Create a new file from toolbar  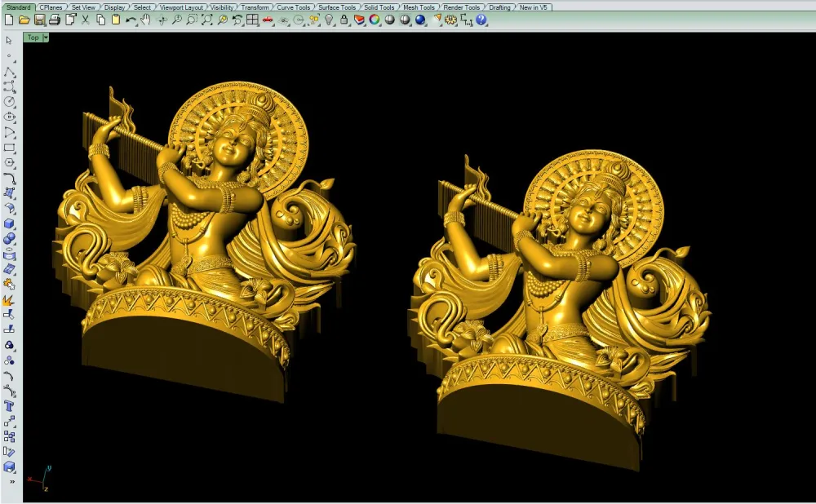tap(9, 20)
